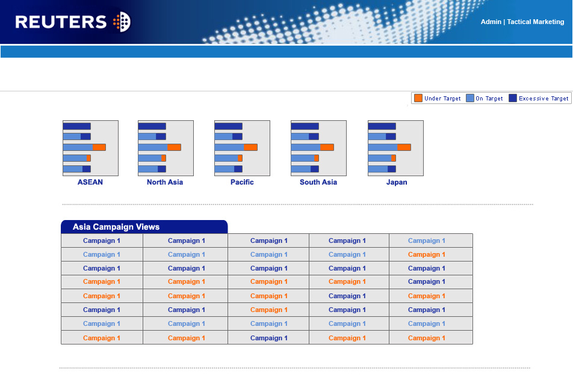
Task: Click the light blue On Target legend swatch
Action: [470, 98]
